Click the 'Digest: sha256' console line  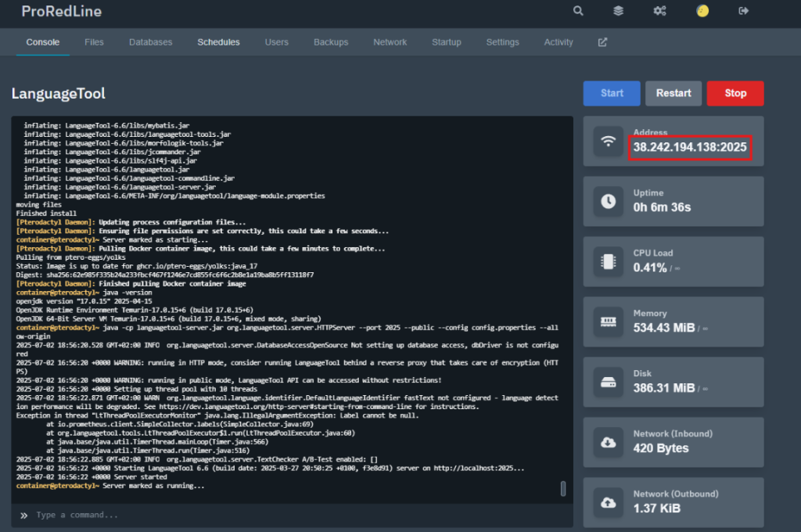(x=165, y=275)
